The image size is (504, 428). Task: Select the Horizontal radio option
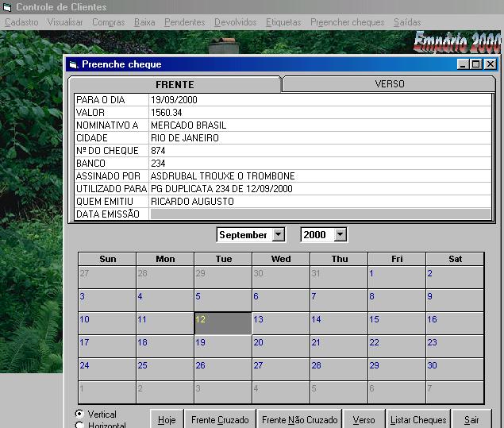79,426
